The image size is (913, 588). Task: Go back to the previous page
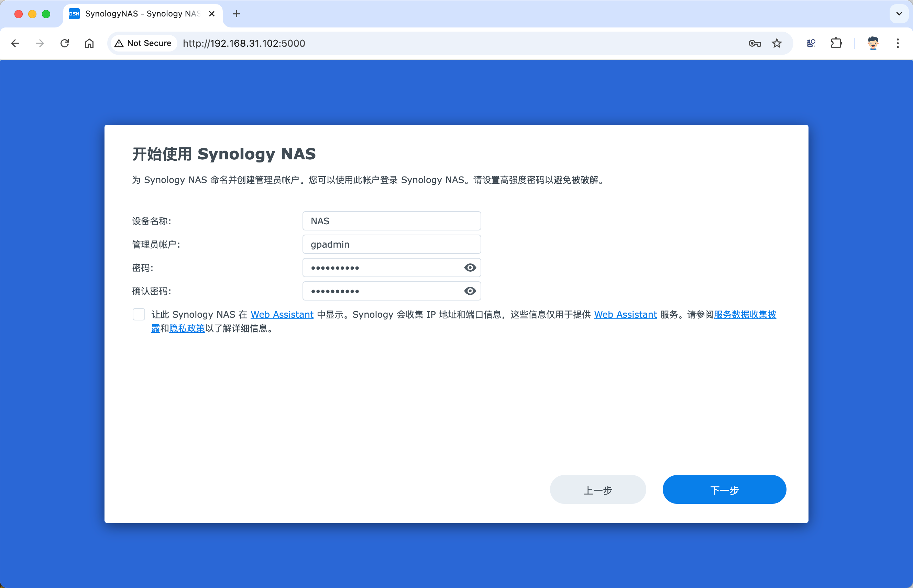[15, 43]
